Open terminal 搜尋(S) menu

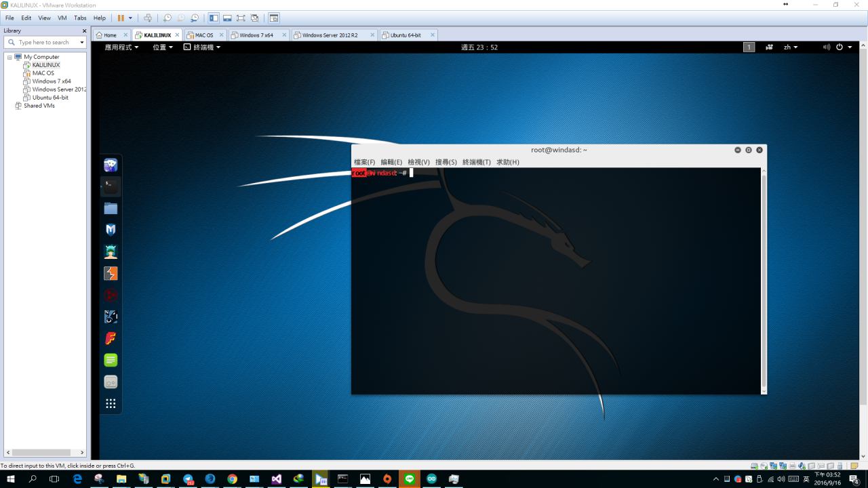(446, 162)
